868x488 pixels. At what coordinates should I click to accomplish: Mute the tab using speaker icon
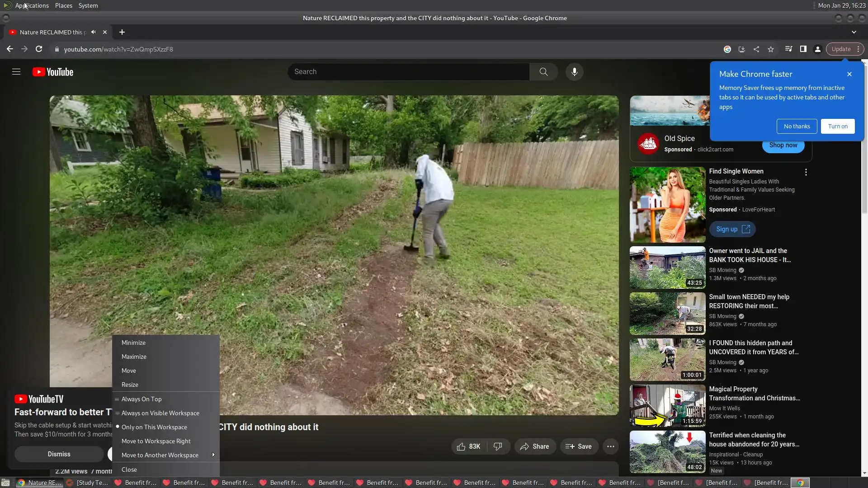(x=93, y=32)
